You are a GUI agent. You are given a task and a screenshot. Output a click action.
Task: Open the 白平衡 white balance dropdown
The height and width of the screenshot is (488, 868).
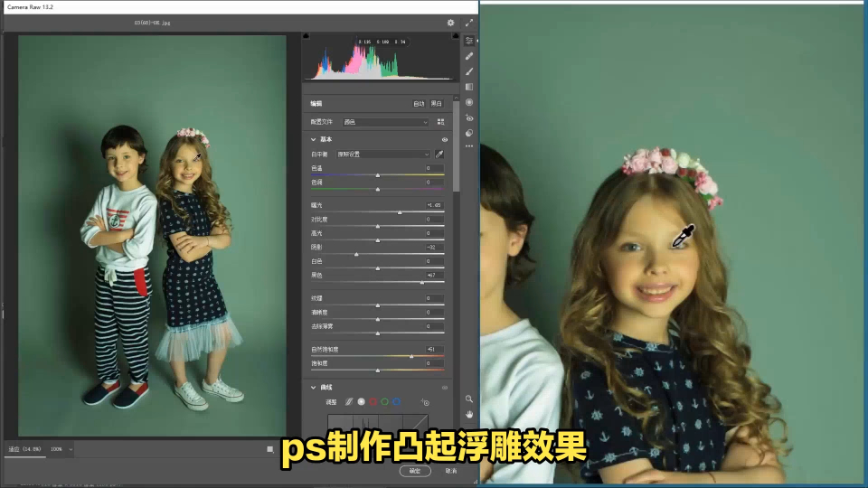383,155
